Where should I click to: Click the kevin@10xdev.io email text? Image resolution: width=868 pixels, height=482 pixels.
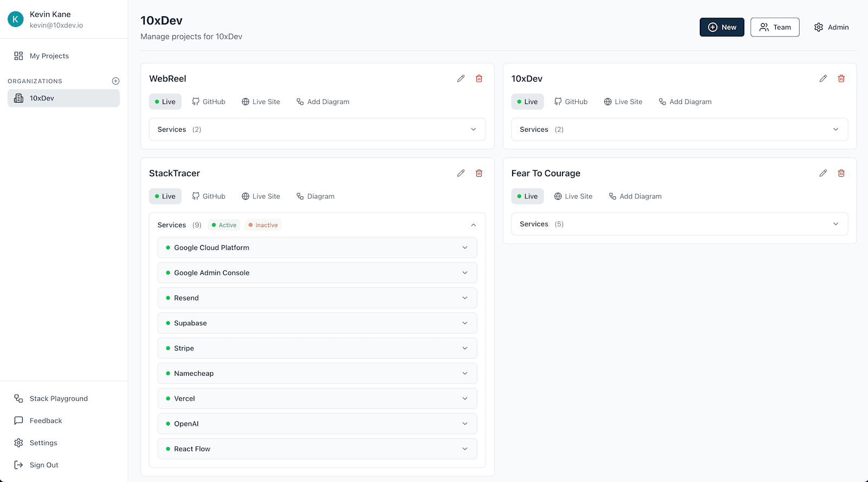pyautogui.click(x=56, y=25)
